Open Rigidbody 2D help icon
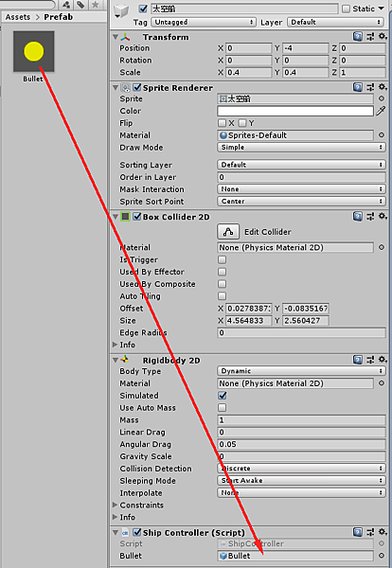This screenshot has height=568, width=392. click(357, 360)
